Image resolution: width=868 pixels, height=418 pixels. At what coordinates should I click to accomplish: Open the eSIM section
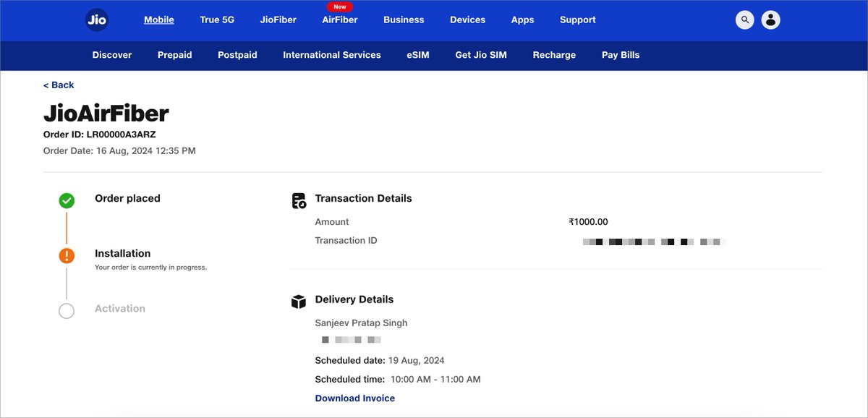(418, 55)
